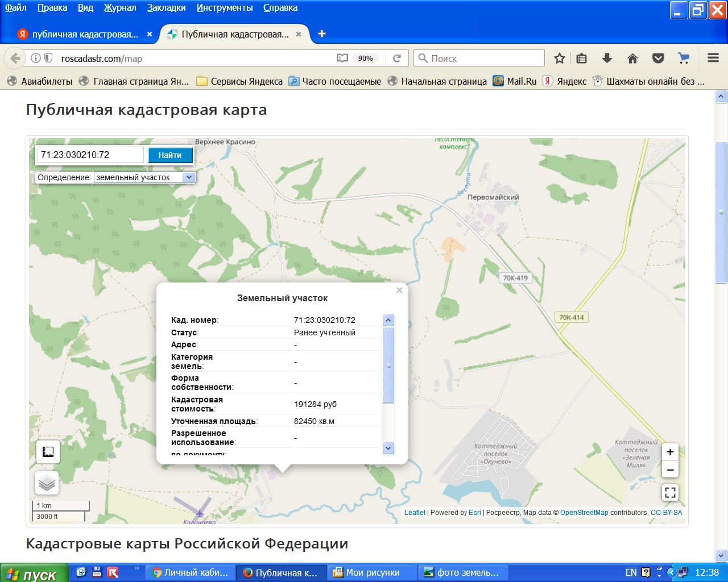Open the downloads arrow icon
Image resolution: width=728 pixels, height=582 pixels.
tap(607, 58)
